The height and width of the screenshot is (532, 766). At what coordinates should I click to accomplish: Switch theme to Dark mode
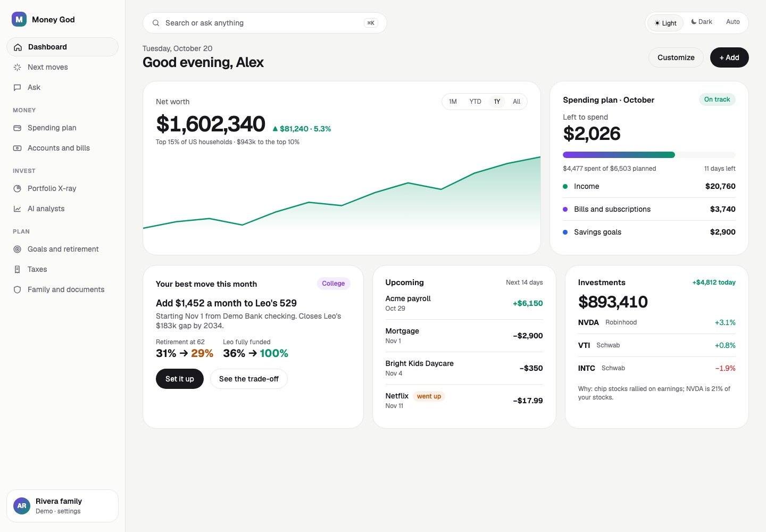point(702,22)
